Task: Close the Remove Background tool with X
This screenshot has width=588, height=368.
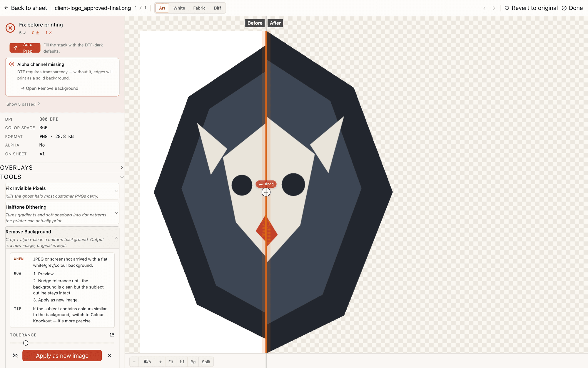Action: (x=109, y=356)
